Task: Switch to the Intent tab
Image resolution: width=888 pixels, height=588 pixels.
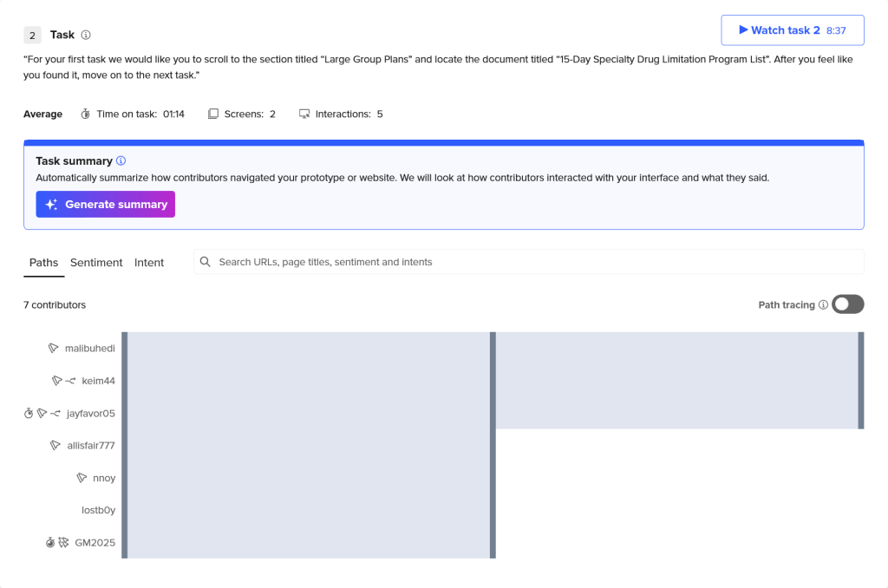Action: click(149, 263)
